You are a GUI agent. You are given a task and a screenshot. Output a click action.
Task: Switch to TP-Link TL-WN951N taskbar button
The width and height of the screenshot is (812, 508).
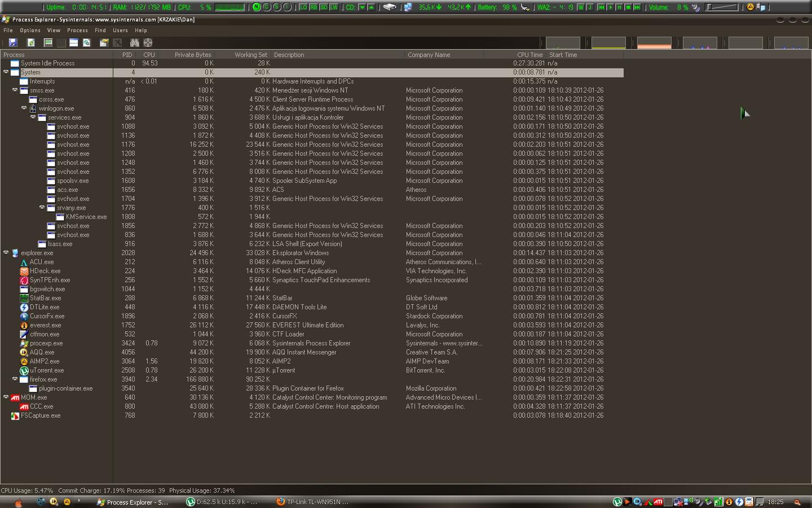pos(317,502)
